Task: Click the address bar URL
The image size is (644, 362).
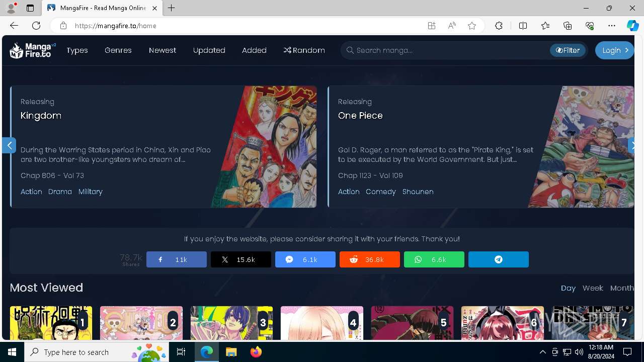Action: click(116, 26)
